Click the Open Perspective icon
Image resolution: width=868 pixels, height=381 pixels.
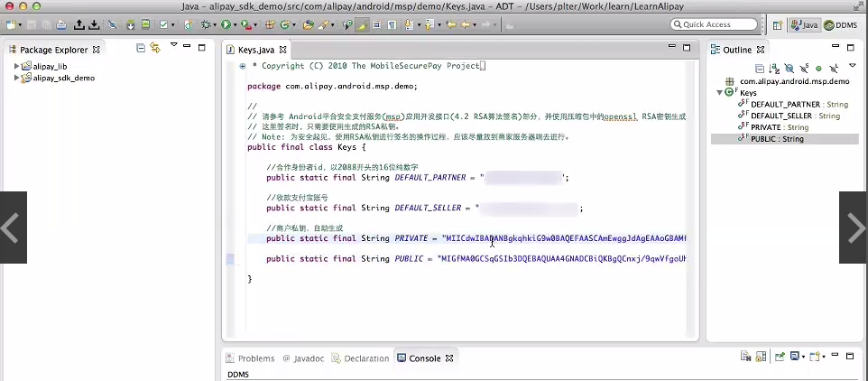[x=778, y=25]
